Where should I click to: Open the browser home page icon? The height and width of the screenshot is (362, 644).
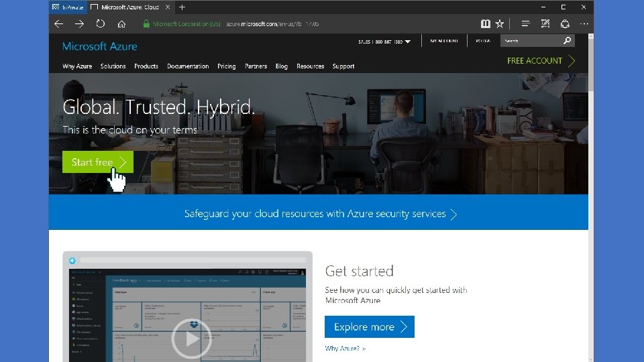tap(121, 24)
